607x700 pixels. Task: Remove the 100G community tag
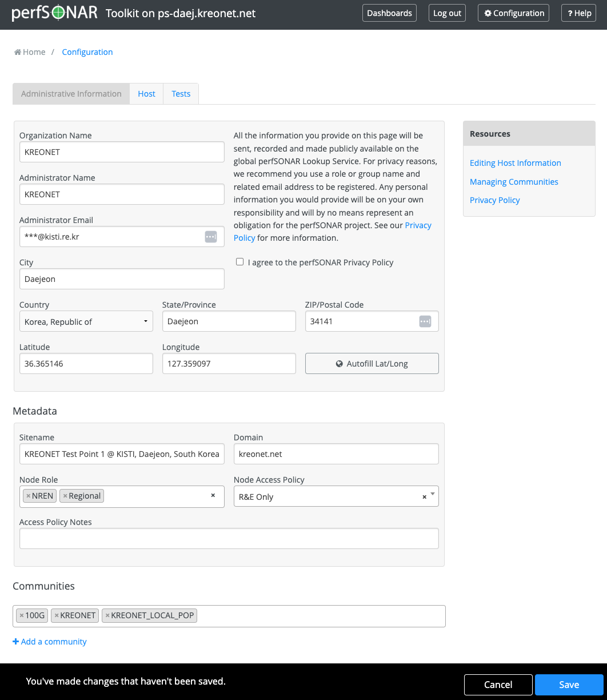pos(22,615)
